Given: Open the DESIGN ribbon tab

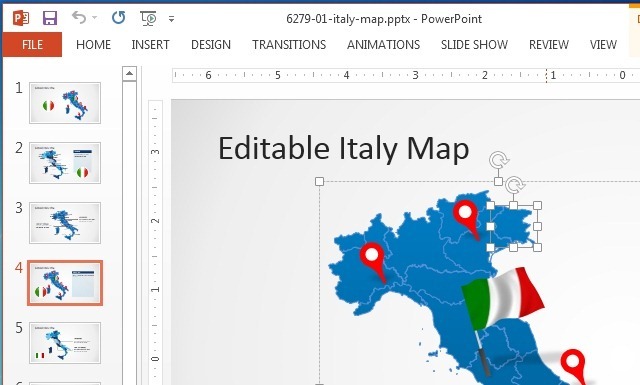Looking at the screenshot, I should coord(211,45).
